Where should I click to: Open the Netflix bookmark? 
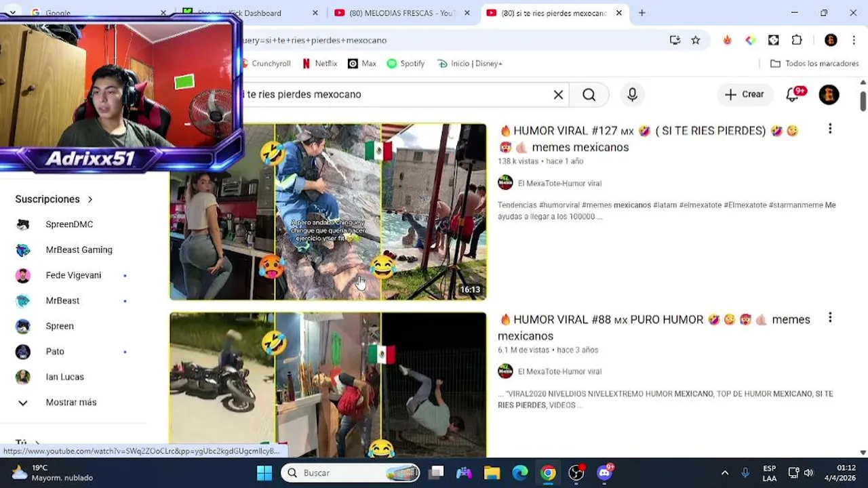tap(319, 63)
